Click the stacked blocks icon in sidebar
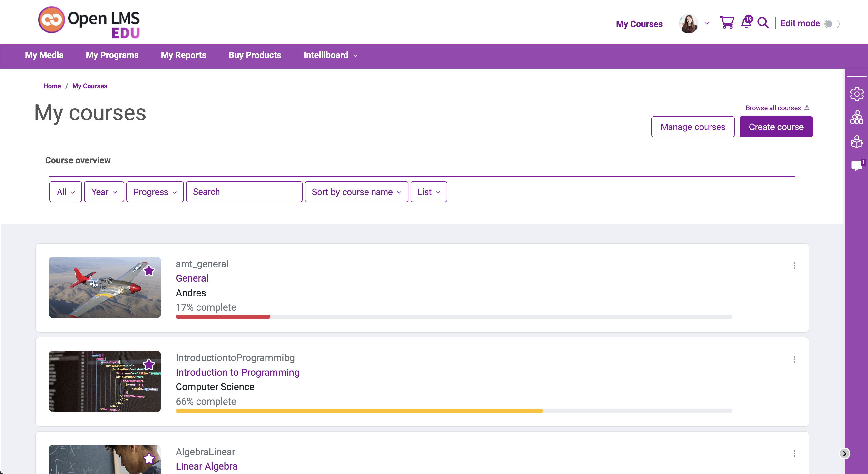 857,117
